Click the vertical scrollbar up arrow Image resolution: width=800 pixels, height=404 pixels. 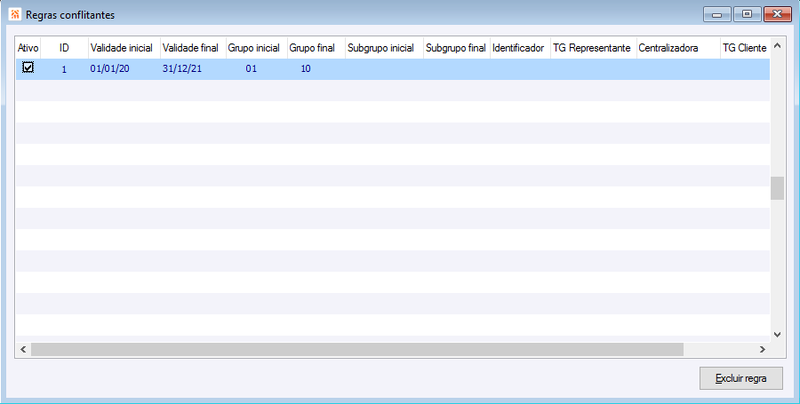point(777,46)
